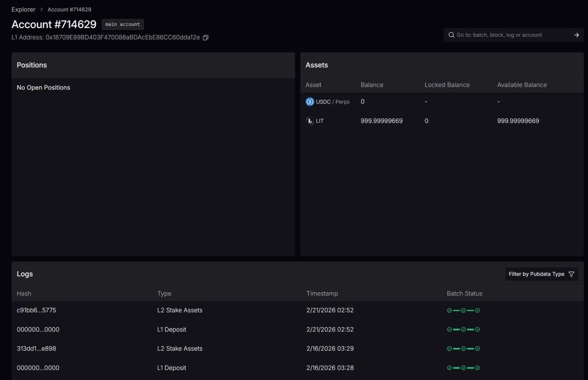Click the LIT token icon
This screenshot has height=380, width=588.
point(310,121)
